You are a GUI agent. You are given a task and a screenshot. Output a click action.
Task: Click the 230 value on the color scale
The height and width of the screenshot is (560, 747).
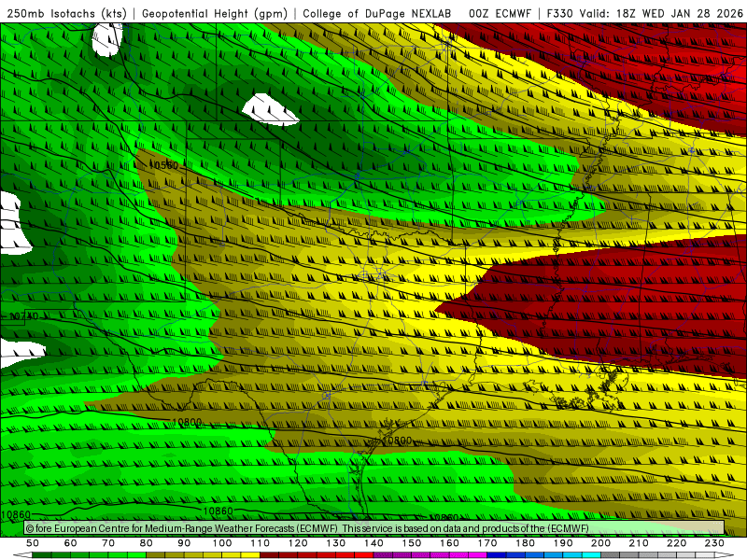tap(714, 543)
